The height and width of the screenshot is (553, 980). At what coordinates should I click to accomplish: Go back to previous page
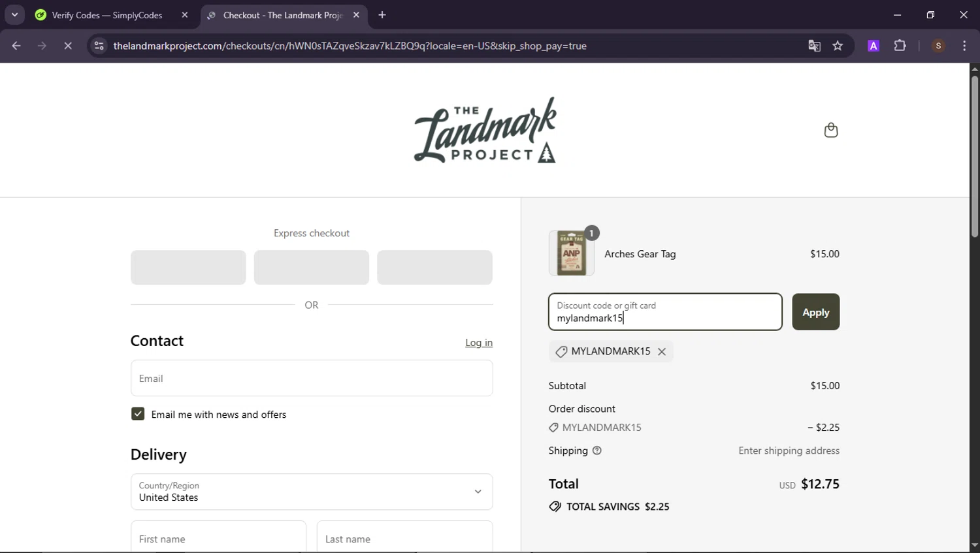click(x=16, y=46)
